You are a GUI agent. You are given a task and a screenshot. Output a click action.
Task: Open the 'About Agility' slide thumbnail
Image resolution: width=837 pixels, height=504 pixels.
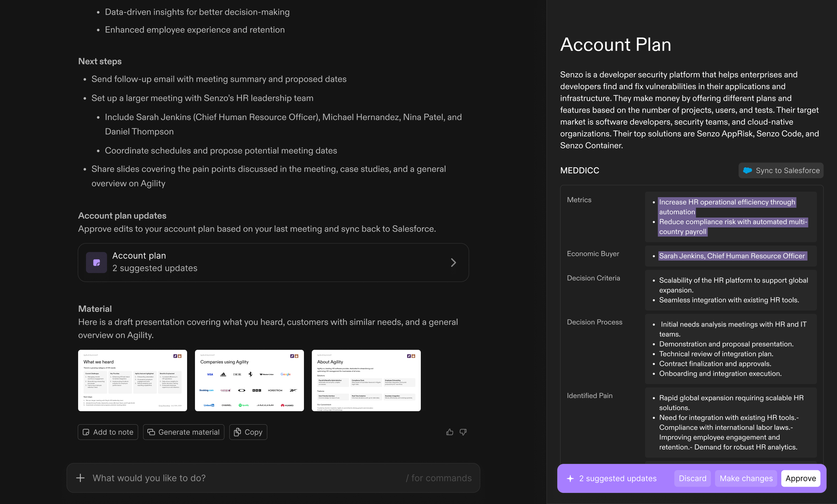point(366,380)
